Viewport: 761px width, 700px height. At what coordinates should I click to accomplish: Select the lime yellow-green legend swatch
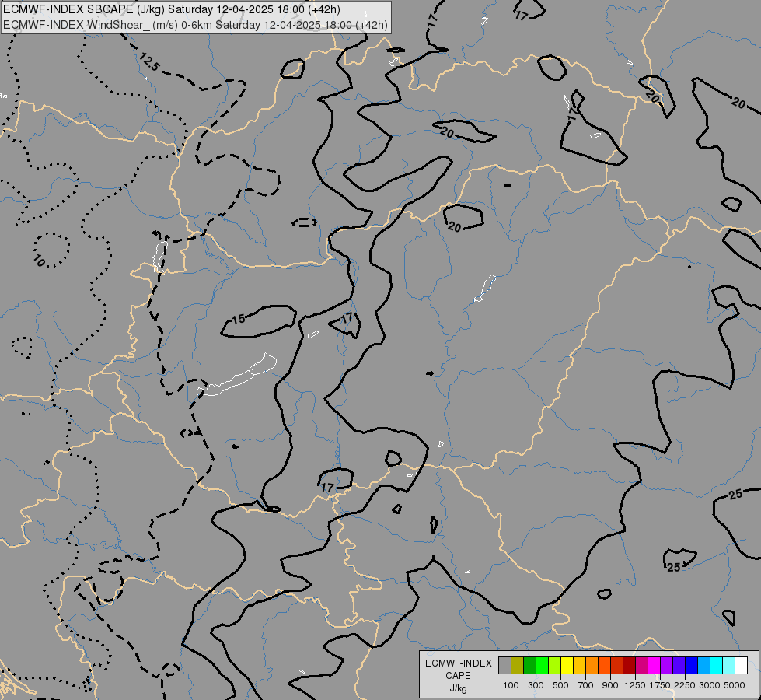tap(555, 665)
